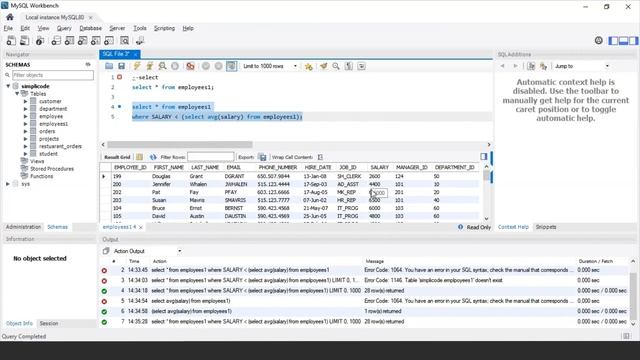Collapse the simplicode schema node
Image resolution: width=640 pixels, height=360 pixels.
click(8, 86)
